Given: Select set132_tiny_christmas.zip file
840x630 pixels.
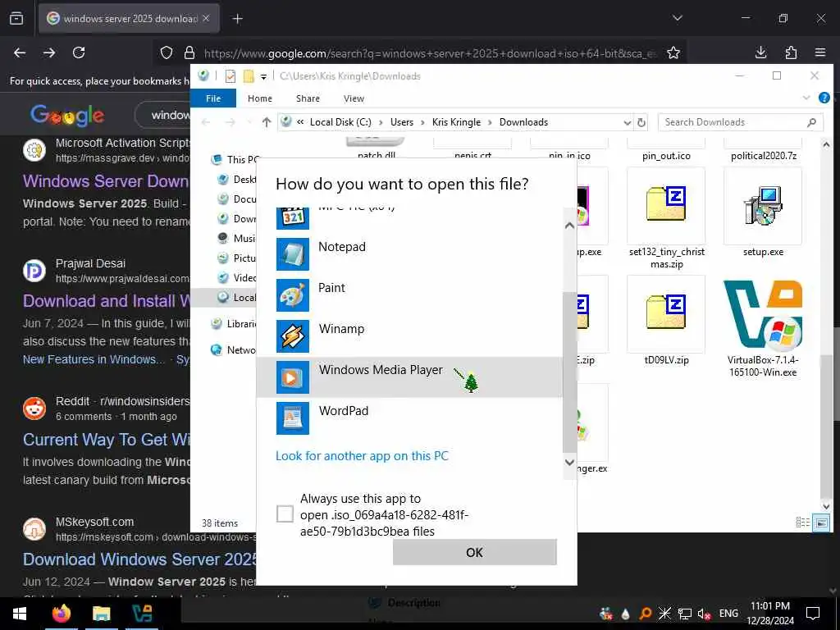Looking at the screenshot, I should point(666,205).
